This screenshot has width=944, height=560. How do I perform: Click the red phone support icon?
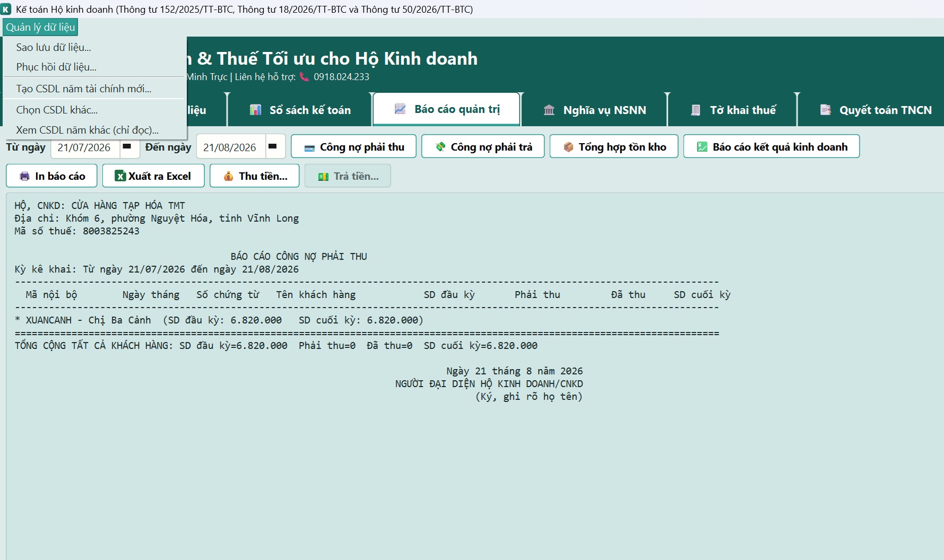tap(305, 77)
